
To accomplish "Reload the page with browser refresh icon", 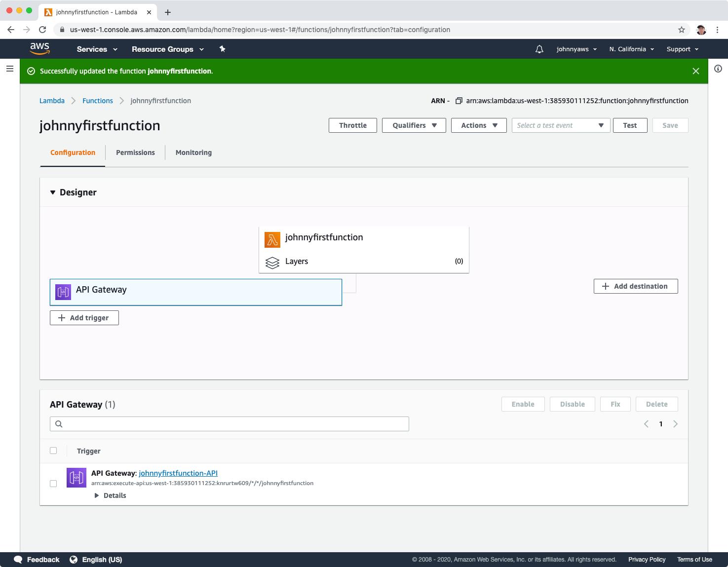I will (42, 30).
